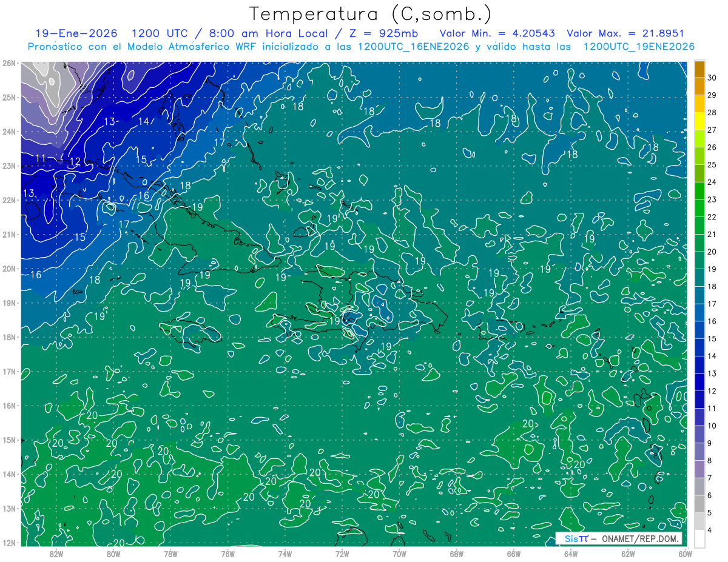Click the gray swatch between 5 and 6
Viewport: 728px width, 562px height.
pyautogui.click(x=700, y=504)
